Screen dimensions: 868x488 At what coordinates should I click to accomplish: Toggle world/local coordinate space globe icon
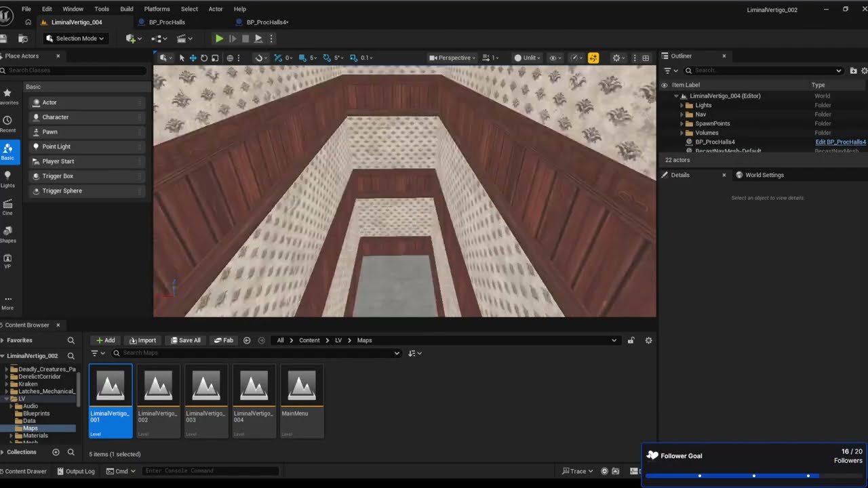click(230, 58)
